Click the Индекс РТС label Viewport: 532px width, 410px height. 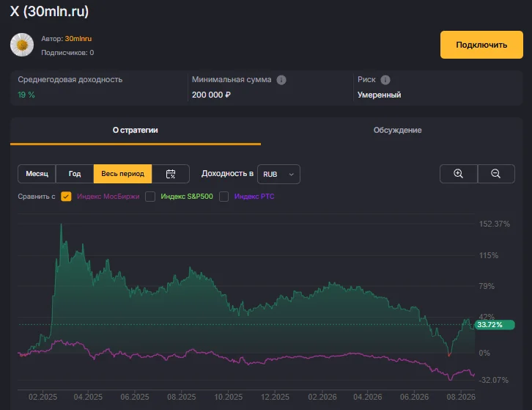tap(254, 197)
